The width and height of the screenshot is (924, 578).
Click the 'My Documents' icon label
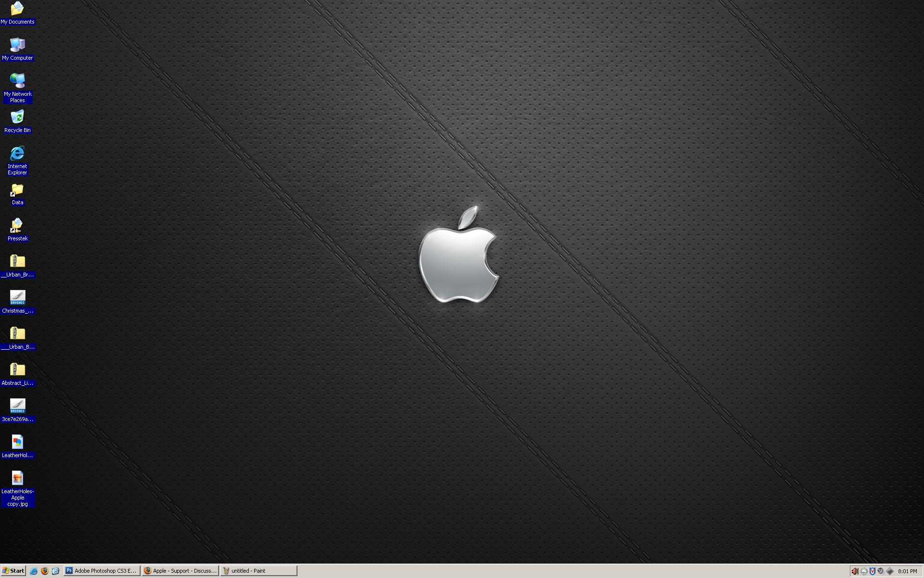[17, 22]
